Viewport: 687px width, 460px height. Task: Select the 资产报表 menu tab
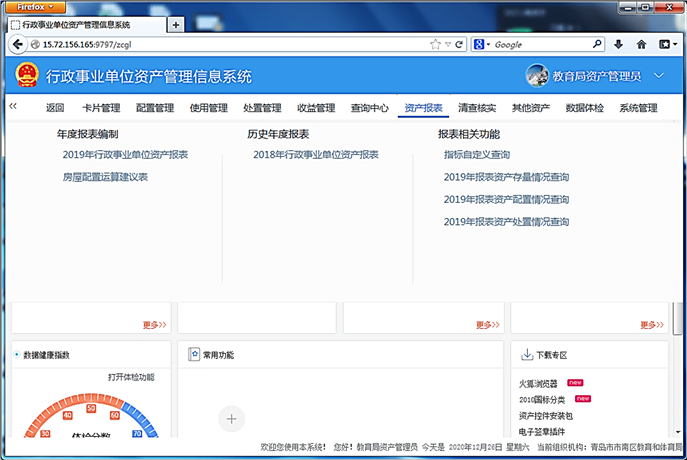point(423,108)
